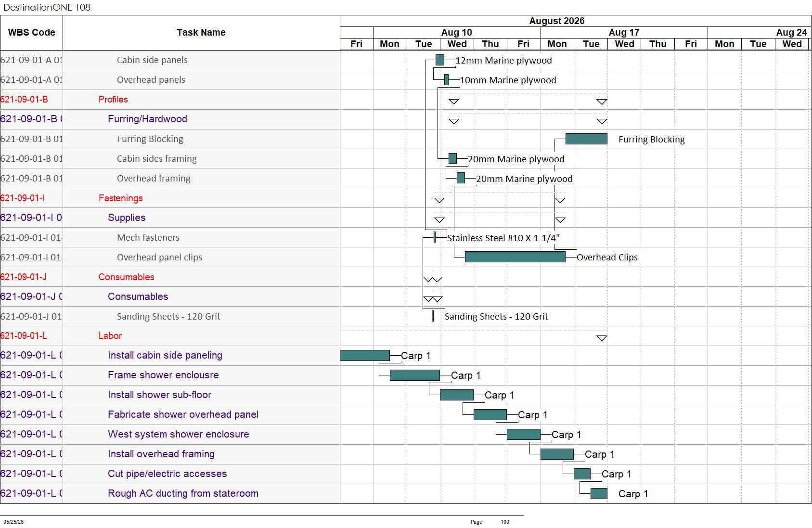Click the 12mm Marine plywood bar label
This screenshot has width=812, height=528.
pyautogui.click(x=503, y=61)
